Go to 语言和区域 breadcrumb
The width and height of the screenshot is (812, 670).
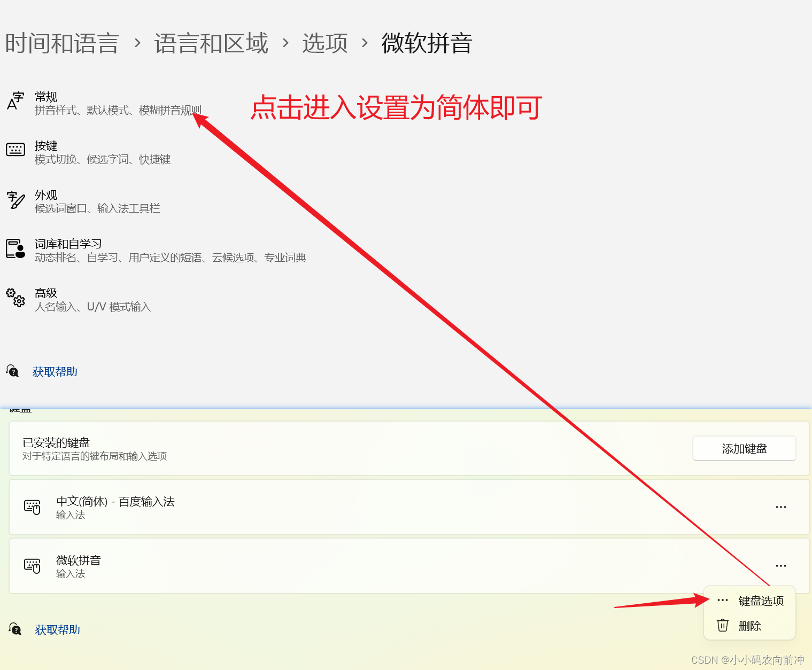pos(211,43)
